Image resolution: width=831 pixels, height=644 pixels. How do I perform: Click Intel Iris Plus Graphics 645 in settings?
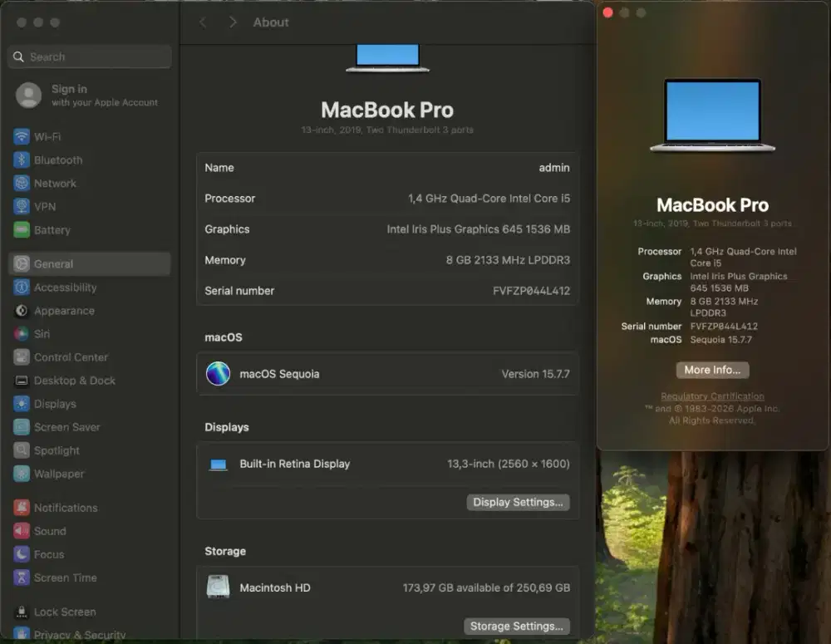coord(478,229)
